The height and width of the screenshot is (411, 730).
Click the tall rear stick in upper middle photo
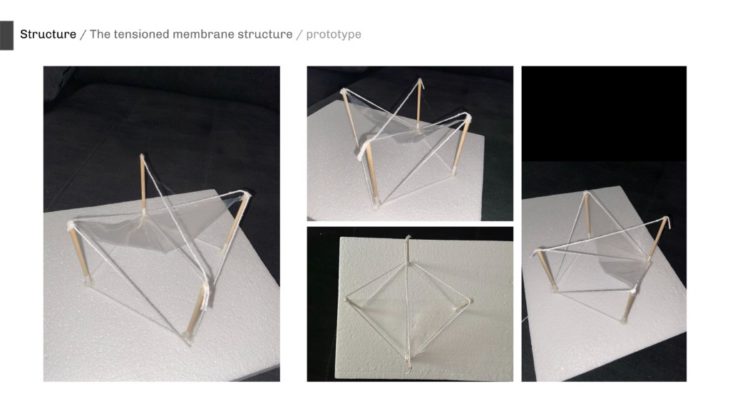tap(419, 102)
